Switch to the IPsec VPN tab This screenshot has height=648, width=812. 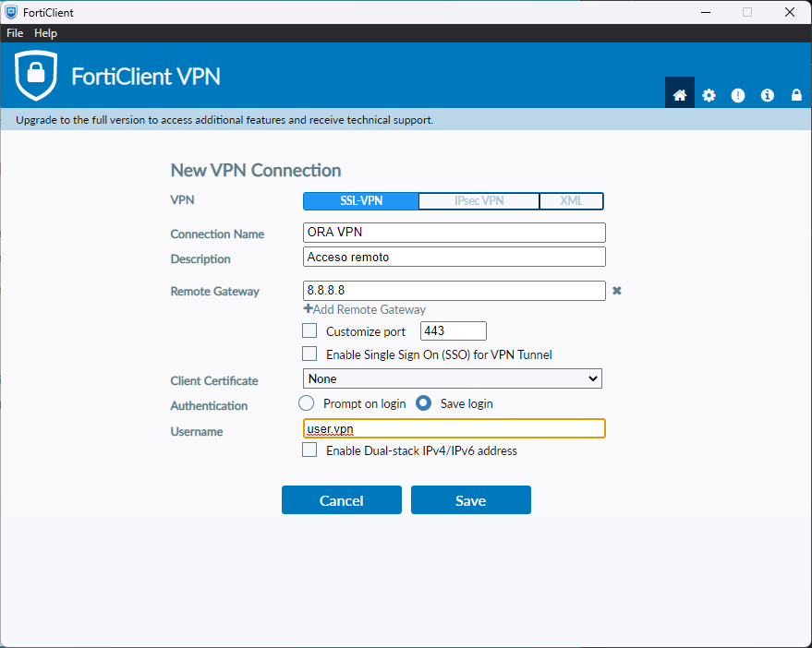[479, 201]
